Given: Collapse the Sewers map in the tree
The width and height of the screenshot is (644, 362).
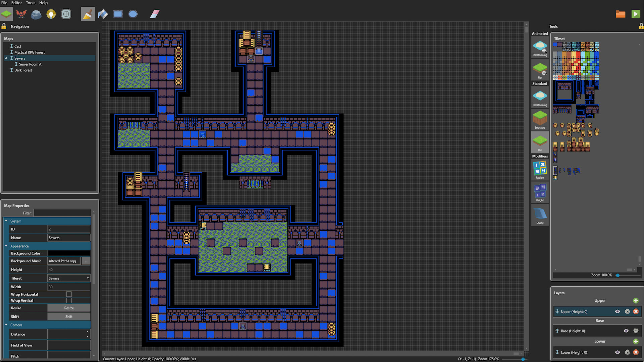Looking at the screenshot, I should click(6, 58).
